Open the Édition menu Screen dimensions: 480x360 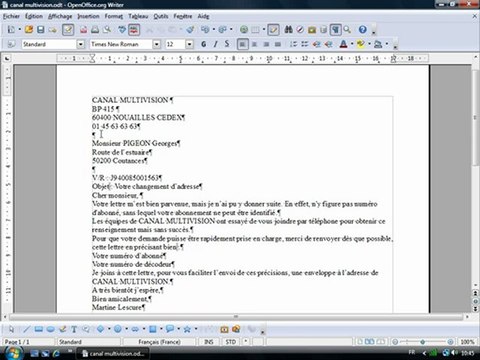34,16
